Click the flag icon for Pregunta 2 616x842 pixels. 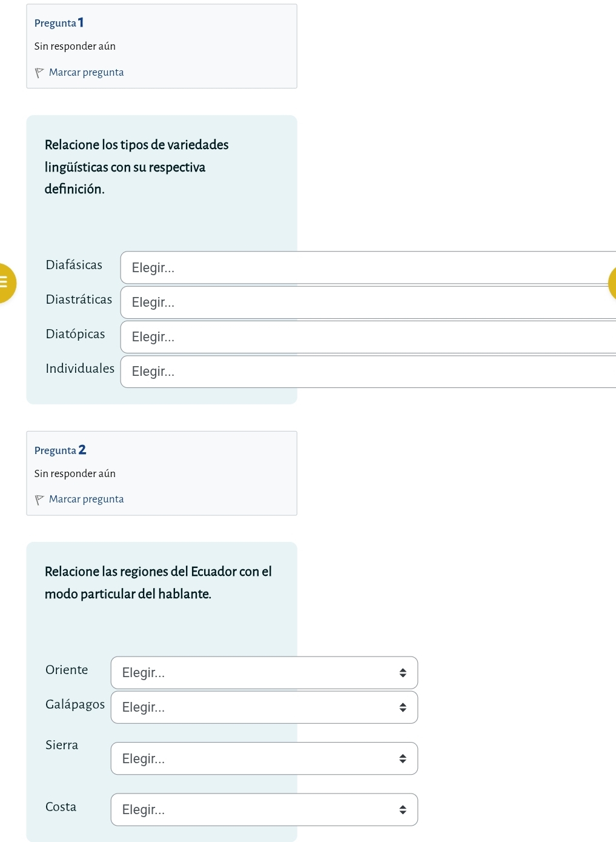coord(39,500)
